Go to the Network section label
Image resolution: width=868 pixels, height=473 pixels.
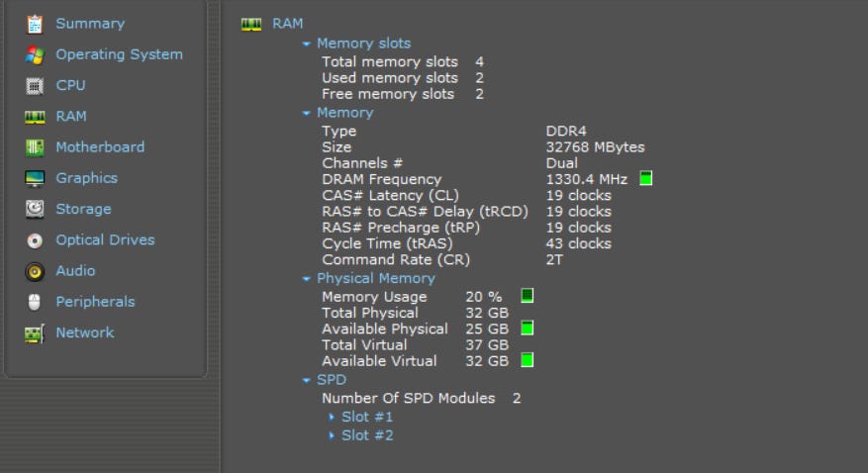(84, 333)
